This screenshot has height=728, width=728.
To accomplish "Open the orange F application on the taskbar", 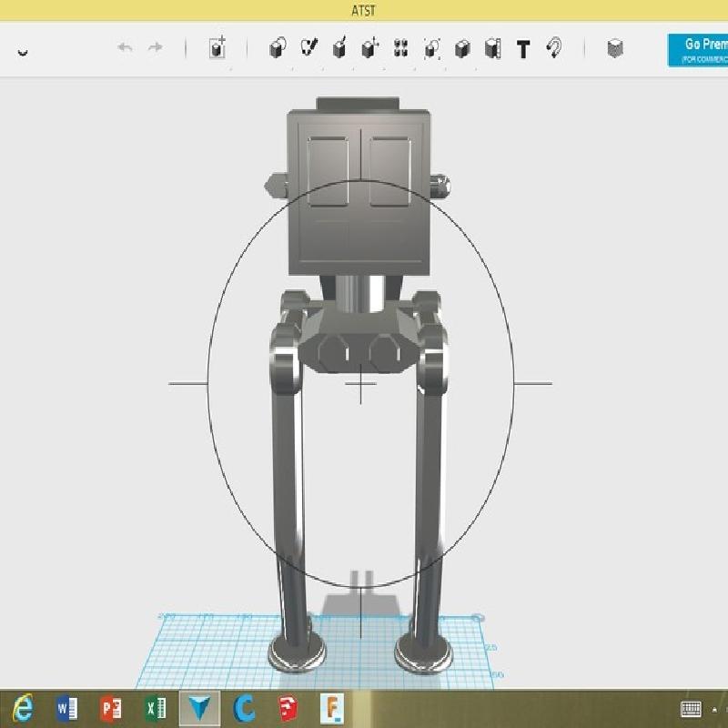I will click(x=332, y=709).
